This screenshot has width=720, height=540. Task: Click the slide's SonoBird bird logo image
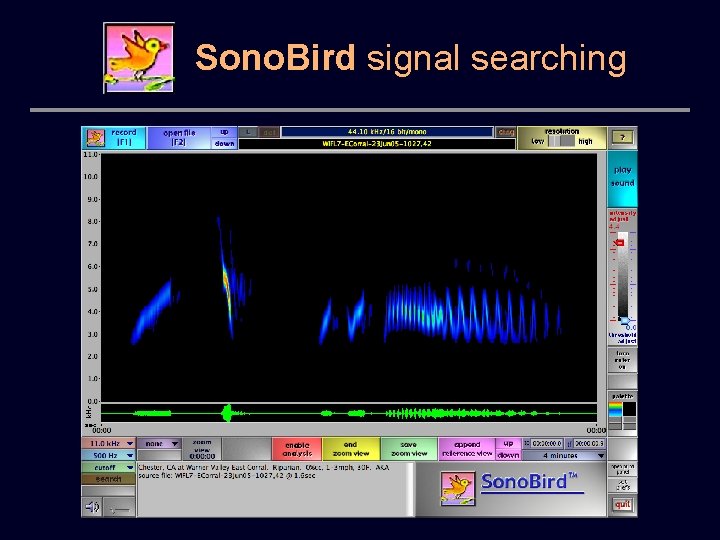(x=139, y=57)
